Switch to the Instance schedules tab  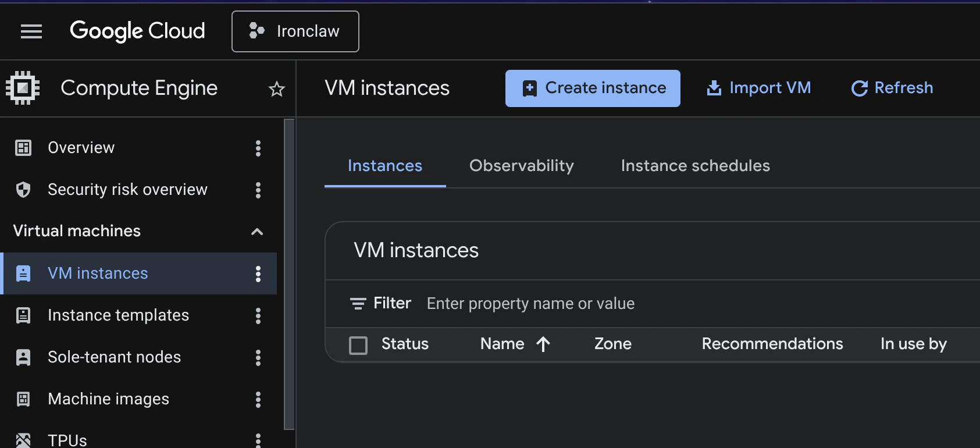click(x=696, y=166)
